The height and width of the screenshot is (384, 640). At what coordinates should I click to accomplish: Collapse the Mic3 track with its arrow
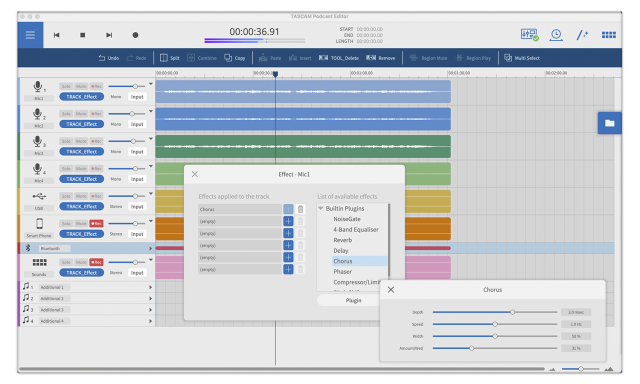click(151, 139)
